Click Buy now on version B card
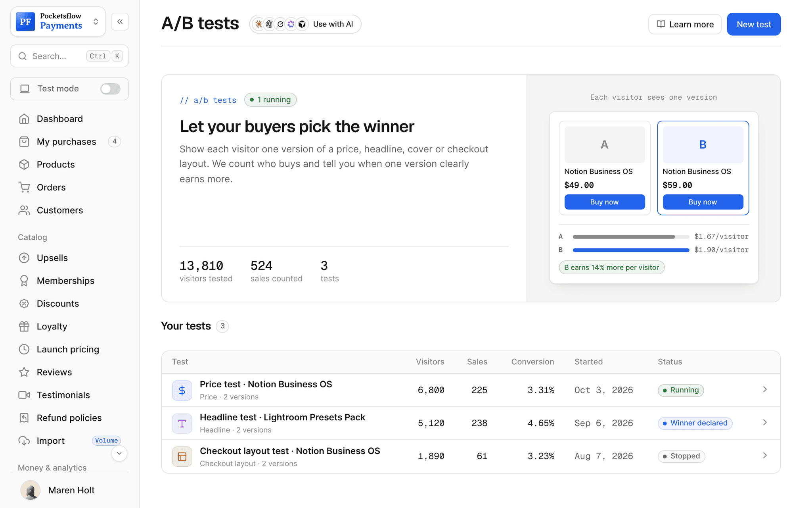The image size is (812, 508). pos(703,202)
